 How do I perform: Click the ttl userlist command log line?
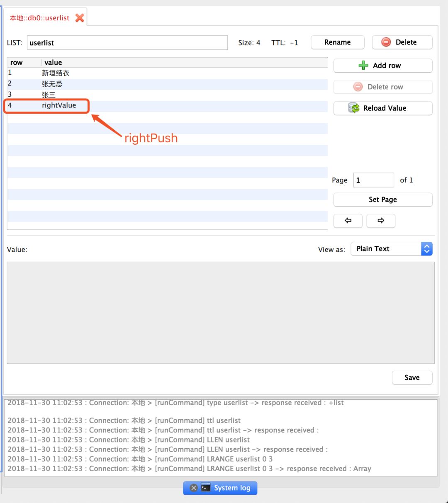124,420
